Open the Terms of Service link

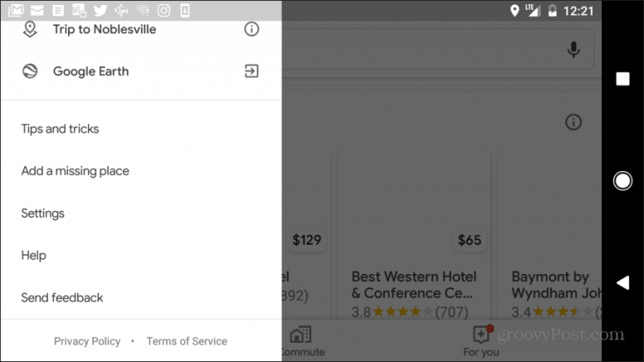[187, 341]
